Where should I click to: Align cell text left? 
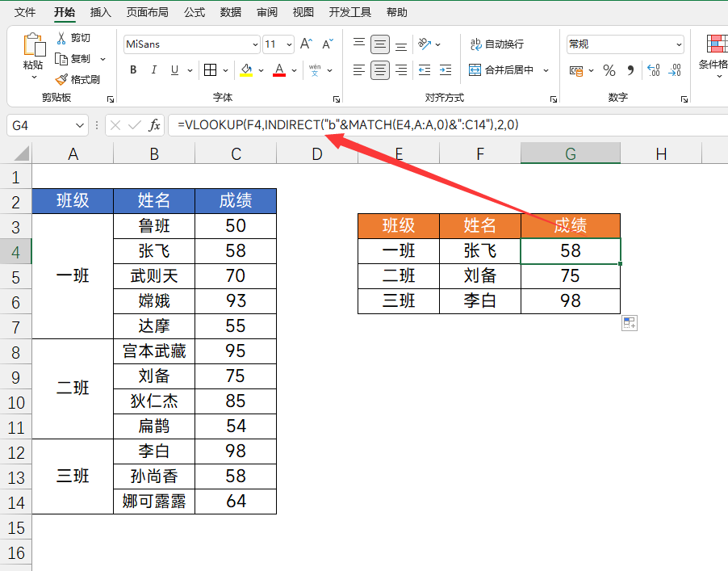(x=359, y=70)
